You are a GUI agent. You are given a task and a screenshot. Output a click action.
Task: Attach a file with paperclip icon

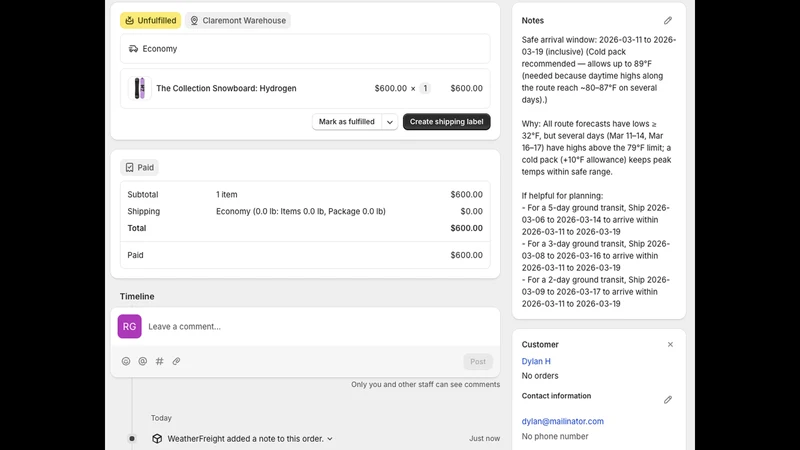[x=177, y=361]
